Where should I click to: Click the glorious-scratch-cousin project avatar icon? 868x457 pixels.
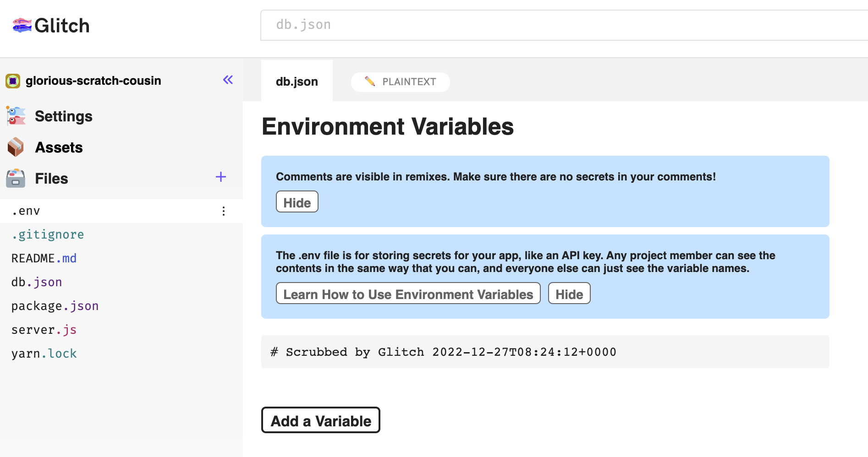tap(13, 81)
